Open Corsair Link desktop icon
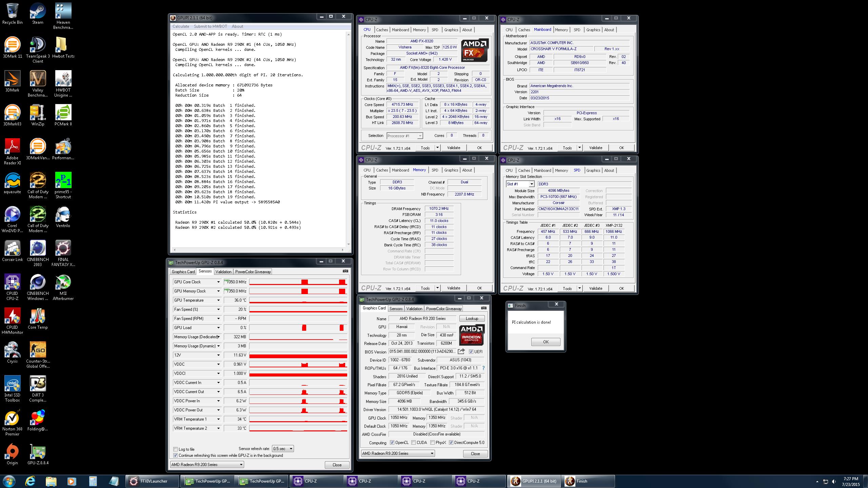 click(x=12, y=251)
